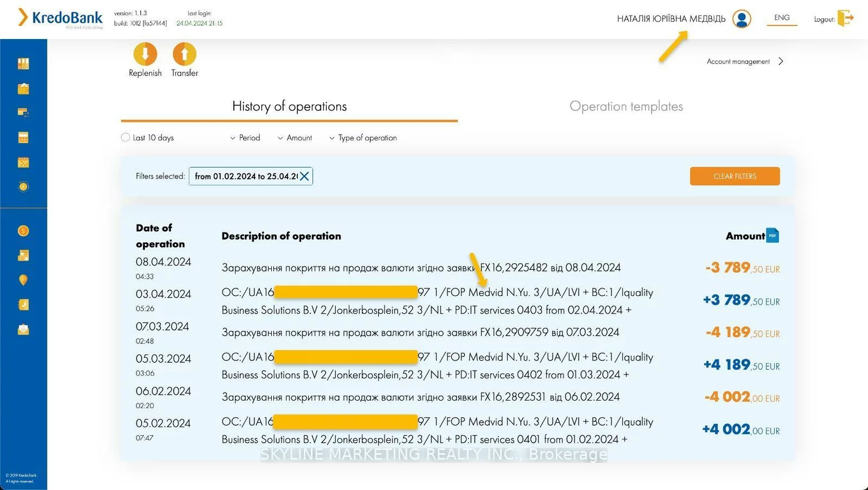868x490 pixels.
Task: Open the wallet icon in sidebar
Action: (x=23, y=88)
